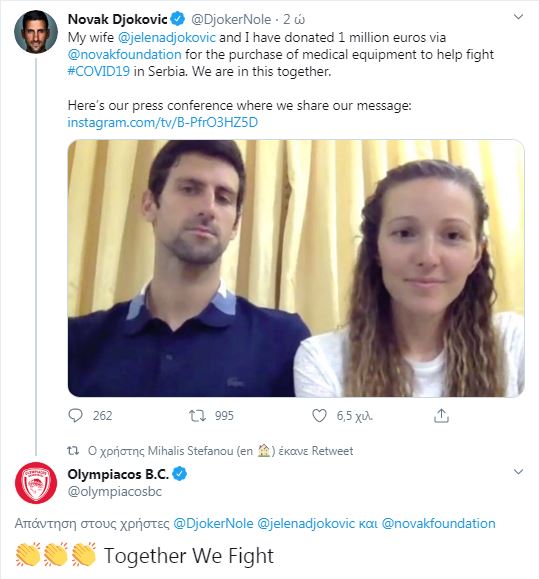
Task: Open the @jelenadjokovic mention in tweet
Action: pos(167,37)
